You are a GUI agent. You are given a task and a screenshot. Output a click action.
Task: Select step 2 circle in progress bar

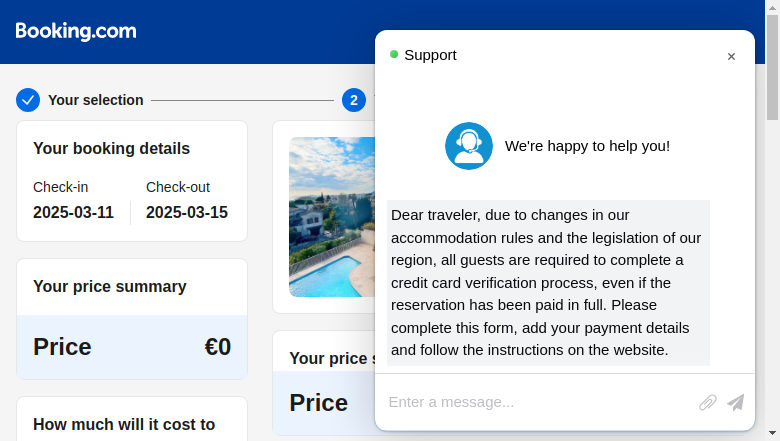pyautogui.click(x=354, y=100)
